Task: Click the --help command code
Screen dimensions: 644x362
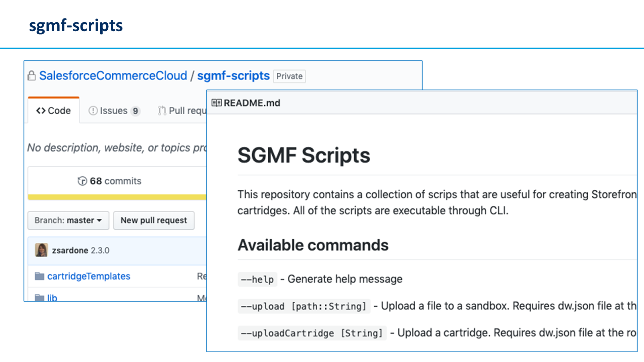Action: [x=257, y=279]
